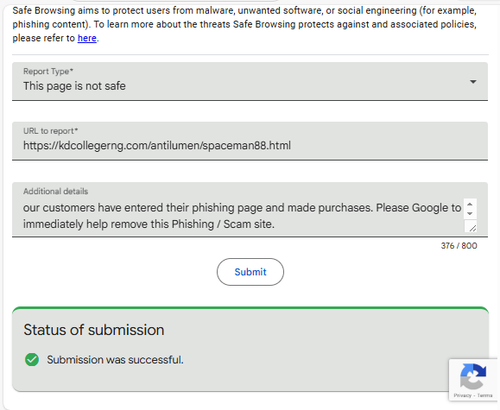Open the reCAPTCHA Privacy link
The height and width of the screenshot is (410, 500).
pyautogui.click(x=462, y=395)
